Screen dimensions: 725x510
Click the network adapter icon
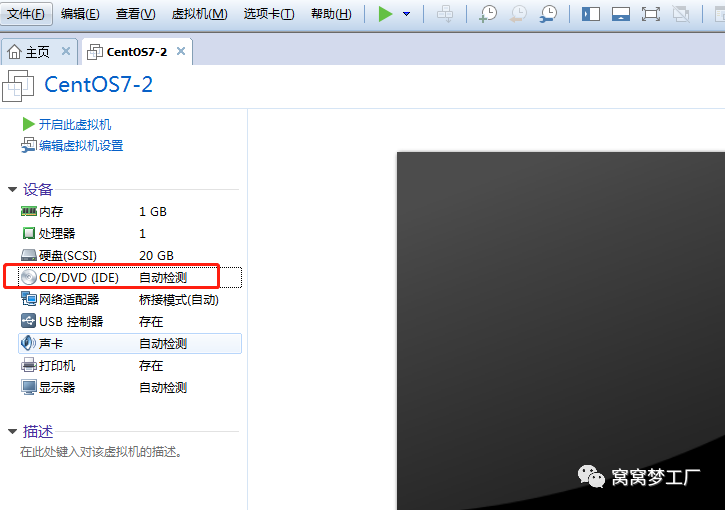[29, 299]
